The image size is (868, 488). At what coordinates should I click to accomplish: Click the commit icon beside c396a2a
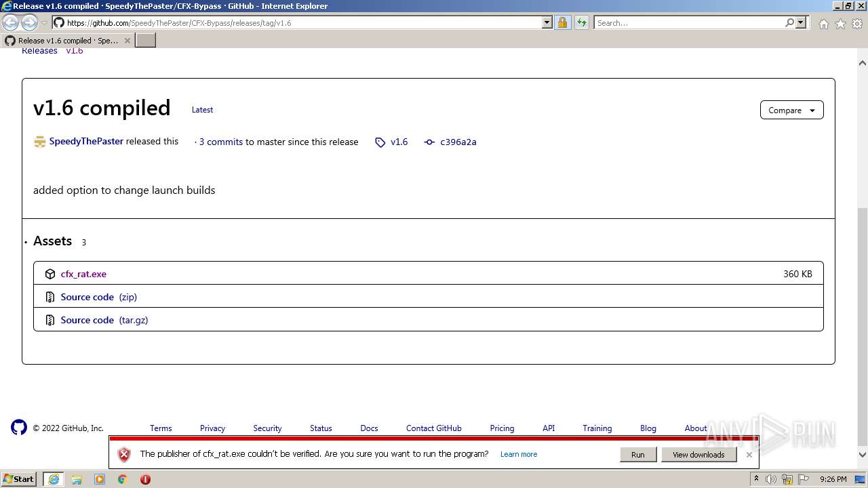pos(429,142)
